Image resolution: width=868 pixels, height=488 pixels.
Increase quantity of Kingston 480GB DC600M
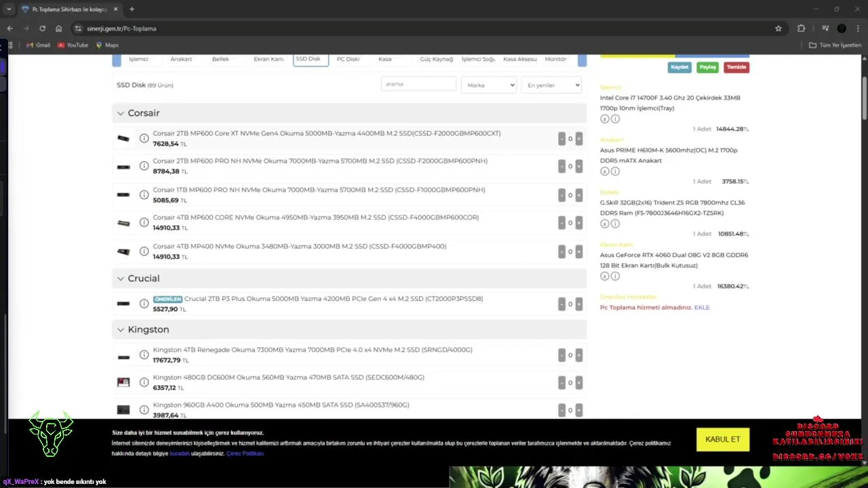click(x=578, y=382)
